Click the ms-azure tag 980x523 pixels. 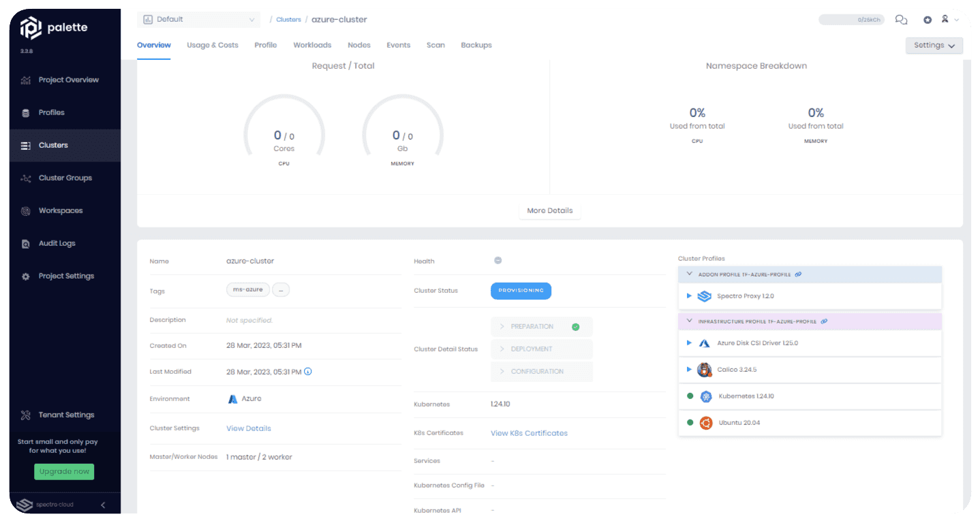(248, 290)
